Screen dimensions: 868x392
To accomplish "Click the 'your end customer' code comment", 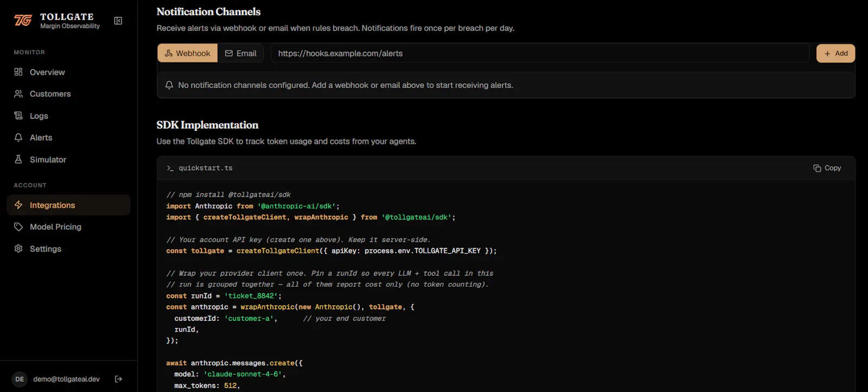I will point(344,319).
